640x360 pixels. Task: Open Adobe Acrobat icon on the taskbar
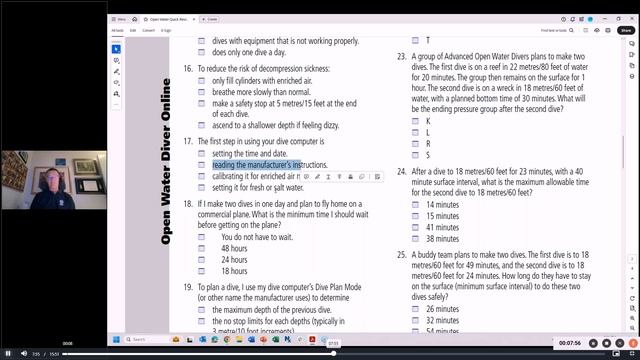point(312,340)
